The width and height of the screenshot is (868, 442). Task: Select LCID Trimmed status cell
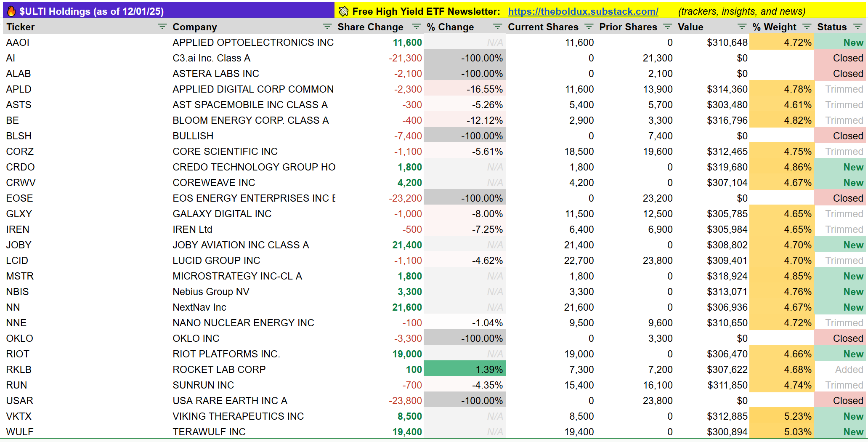840,261
